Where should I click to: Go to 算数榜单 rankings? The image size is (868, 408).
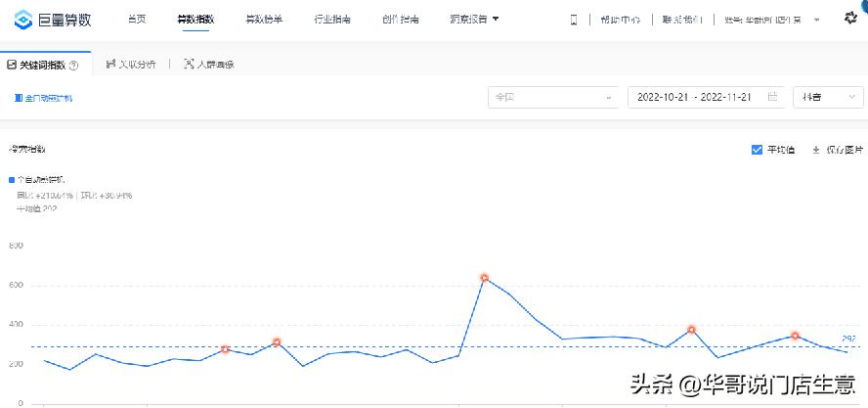(264, 20)
